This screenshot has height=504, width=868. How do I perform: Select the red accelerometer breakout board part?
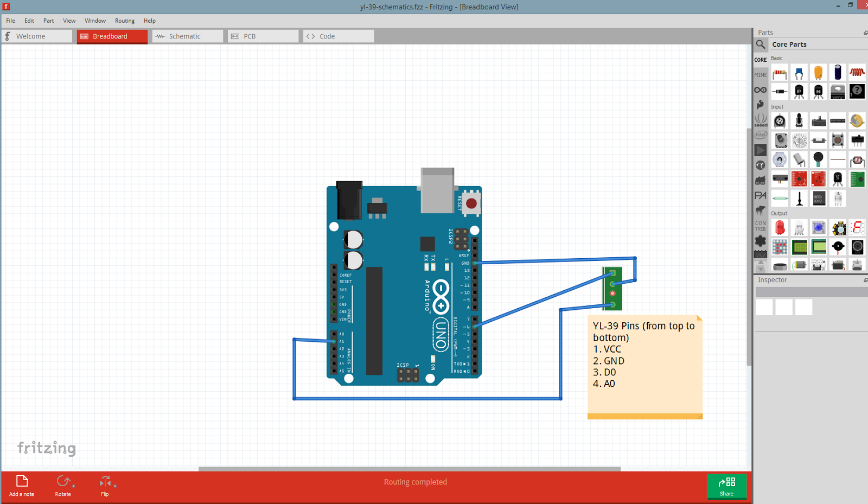tap(799, 179)
